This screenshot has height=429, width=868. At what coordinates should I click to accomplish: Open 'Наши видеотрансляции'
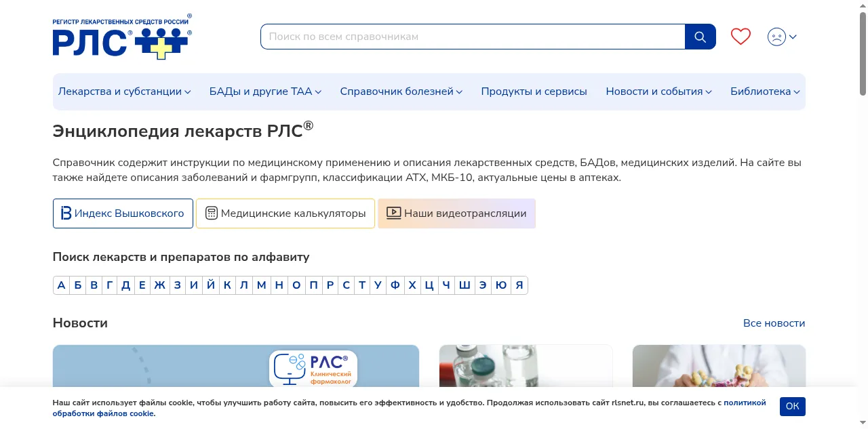coord(456,213)
